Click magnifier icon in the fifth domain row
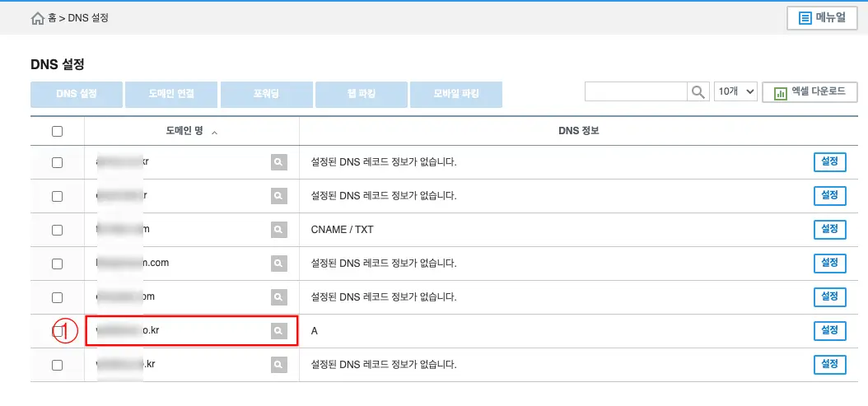This screenshot has height=406, width=868. click(x=279, y=296)
